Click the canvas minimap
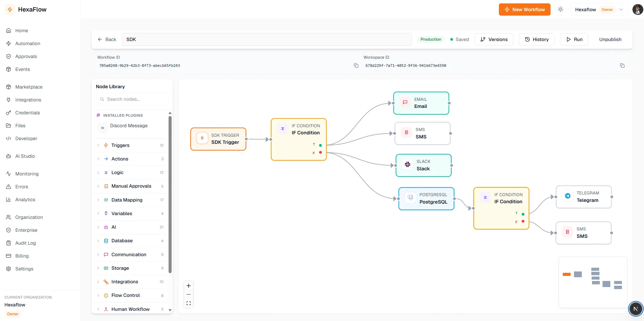Screen dimensions: 644x321 point(593,282)
